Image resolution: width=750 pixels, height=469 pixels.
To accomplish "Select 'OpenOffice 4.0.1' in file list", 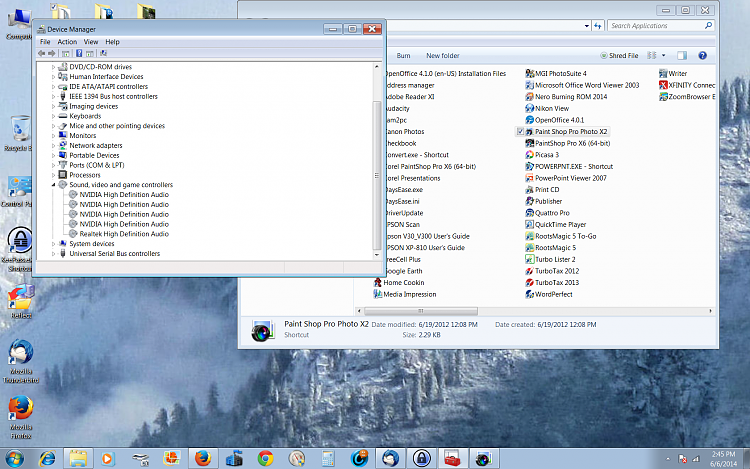I will coord(559,120).
